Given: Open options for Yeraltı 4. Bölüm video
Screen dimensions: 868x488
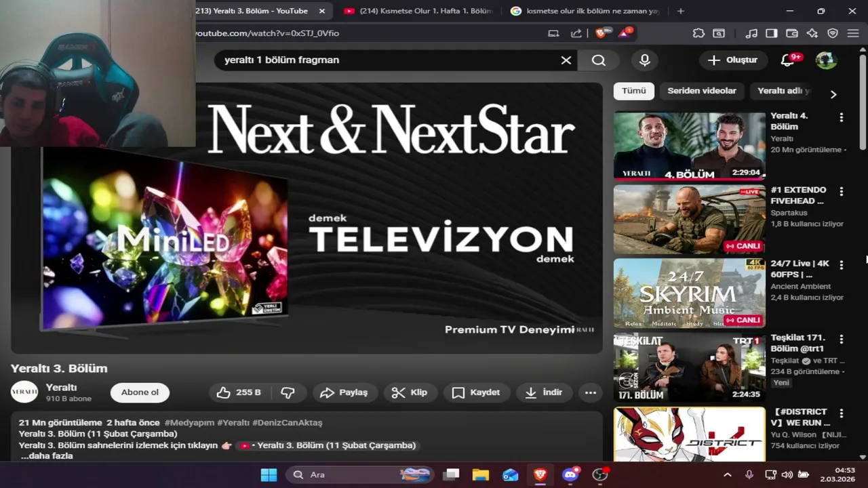Looking at the screenshot, I should click(x=842, y=117).
